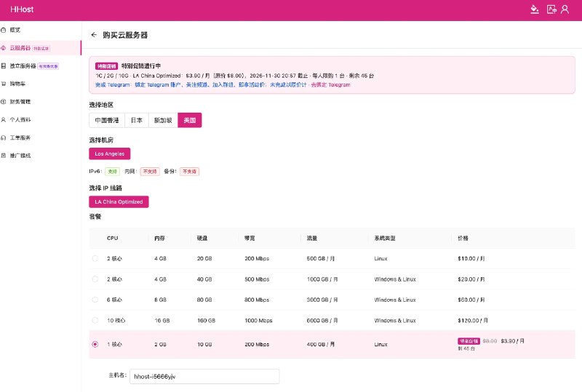The width and height of the screenshot is (582, 392).
Task: Click the 独立服务器 server icon in sidebar
Action: [x=4, y=65]
